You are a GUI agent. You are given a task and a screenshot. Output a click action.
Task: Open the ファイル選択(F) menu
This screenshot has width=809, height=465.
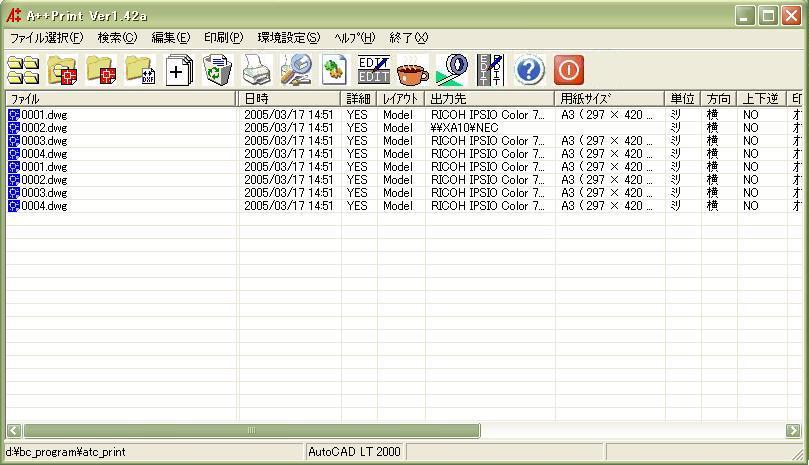pos(46,38)
